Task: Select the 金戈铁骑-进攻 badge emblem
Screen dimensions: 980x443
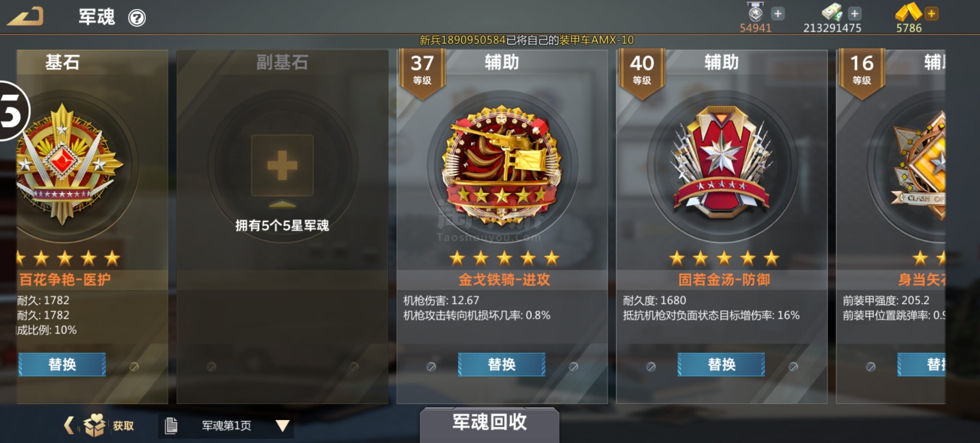Action: click(x=501, y=164)
